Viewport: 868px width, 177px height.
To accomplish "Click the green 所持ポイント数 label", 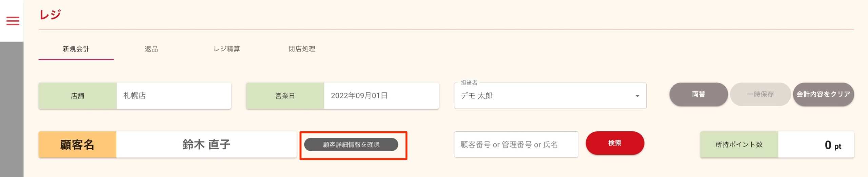I will (x=739, y=145).
